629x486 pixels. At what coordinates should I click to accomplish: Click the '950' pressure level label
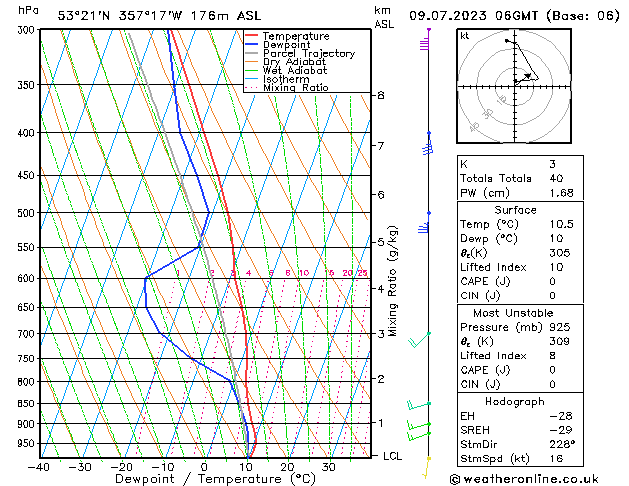coord(28,443)
